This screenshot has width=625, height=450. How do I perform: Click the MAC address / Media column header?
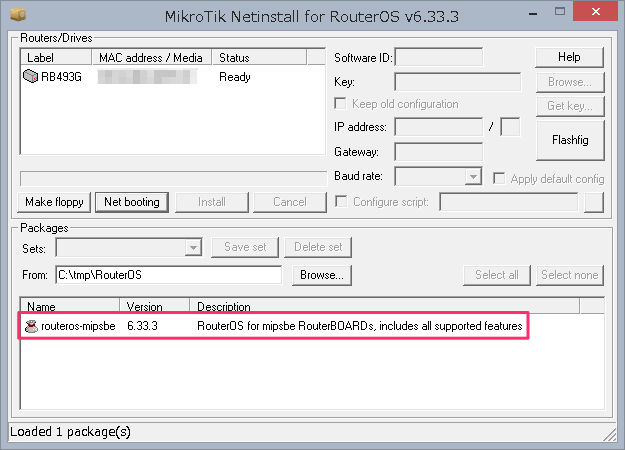coord(151,57)
